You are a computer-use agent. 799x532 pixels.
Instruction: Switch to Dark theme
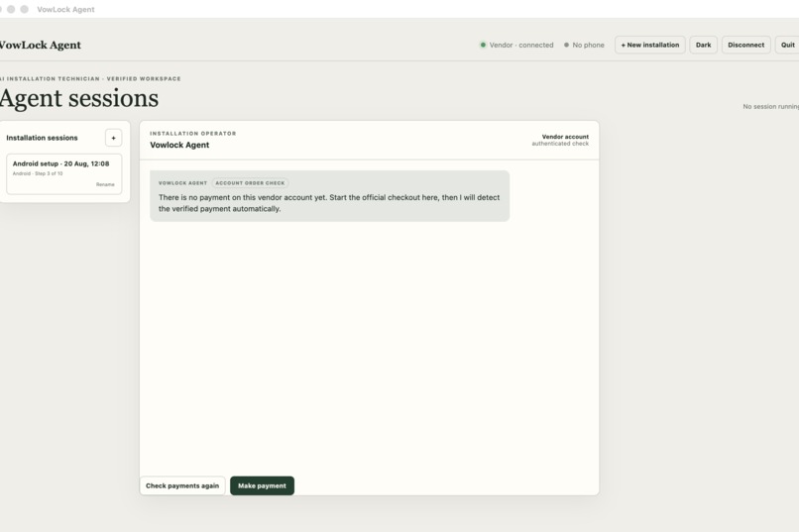[x=703, y=45]
